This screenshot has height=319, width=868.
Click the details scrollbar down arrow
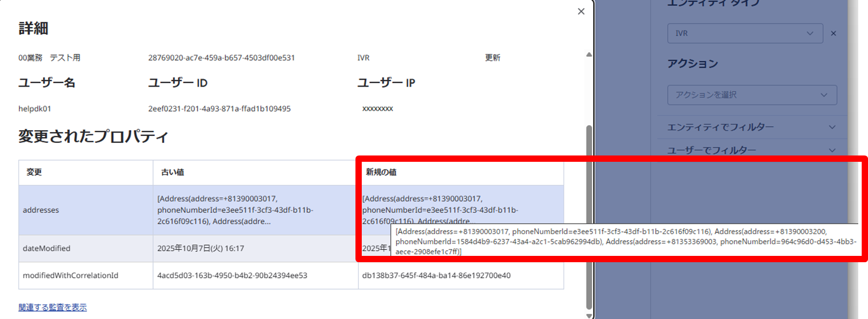tap(589, 315)
